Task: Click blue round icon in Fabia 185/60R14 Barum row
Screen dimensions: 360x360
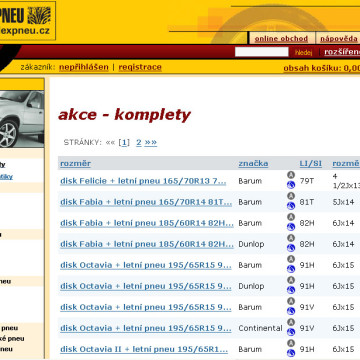Action: (x=291, y=227)
